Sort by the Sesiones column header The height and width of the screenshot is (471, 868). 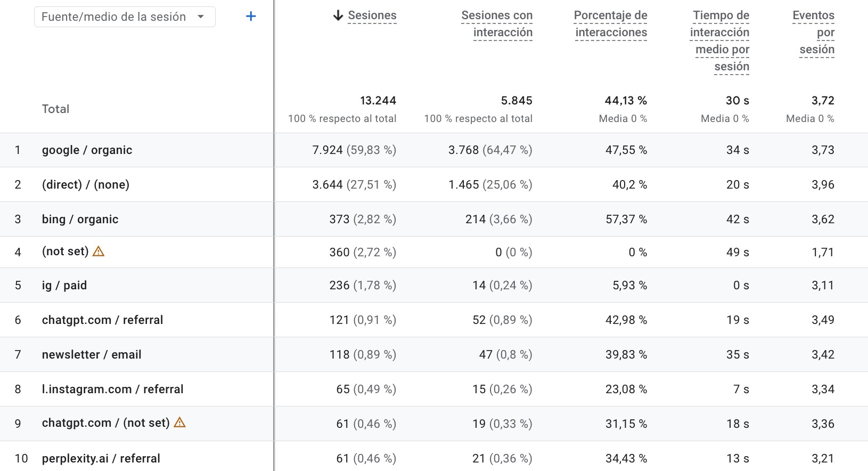tap(372, 15)
